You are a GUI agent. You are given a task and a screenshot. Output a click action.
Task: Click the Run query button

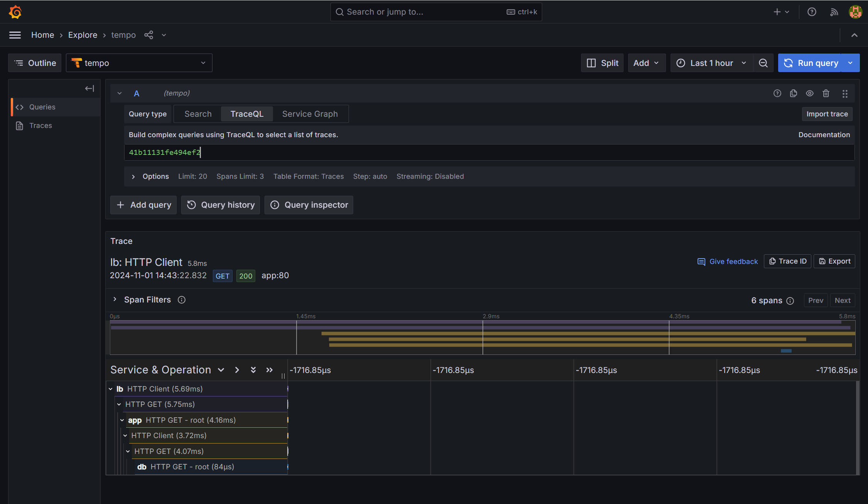812,63
